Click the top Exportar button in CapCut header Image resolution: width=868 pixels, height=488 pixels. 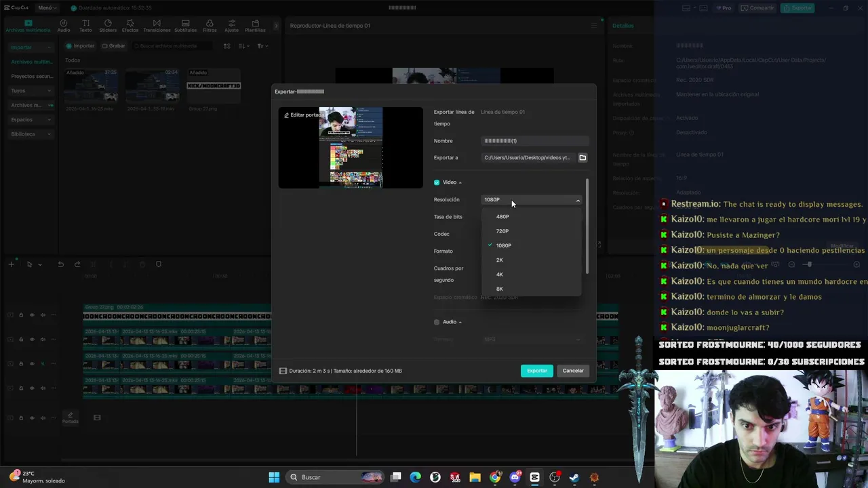(x=797, y=8)
